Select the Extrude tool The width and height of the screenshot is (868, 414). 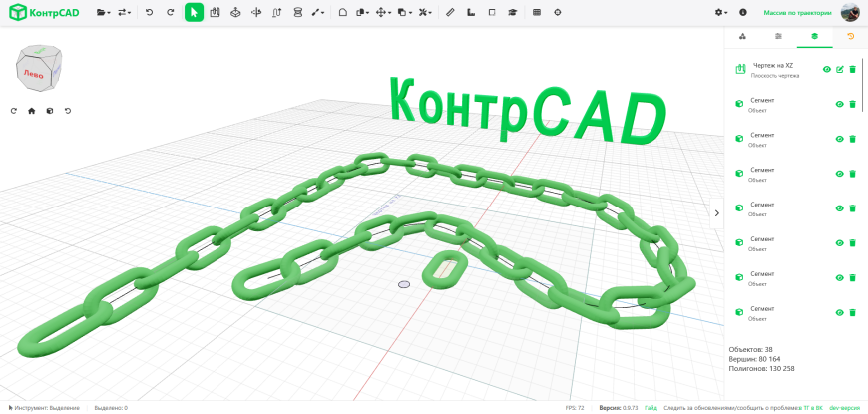(x=235, y=12)
